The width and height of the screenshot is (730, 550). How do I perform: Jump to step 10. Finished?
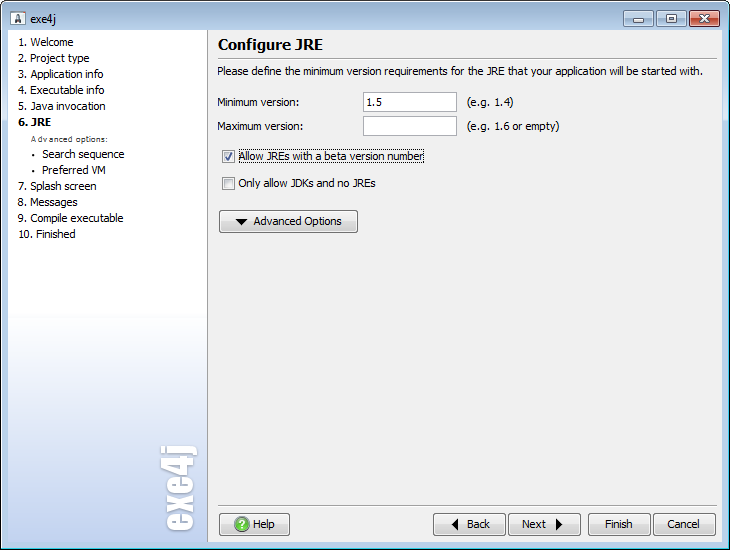click(x=47, y=234)
